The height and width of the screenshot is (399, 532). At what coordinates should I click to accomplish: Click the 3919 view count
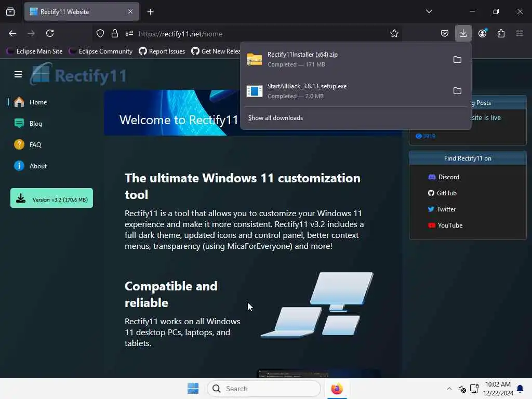click(x=425, y=136)
